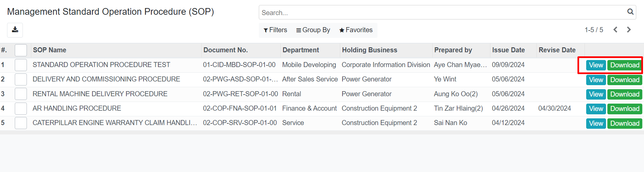
Task: Open the DELIVERY AND COMMISSIONING PROCEDURE record
Action: click(x=106, y=79)
